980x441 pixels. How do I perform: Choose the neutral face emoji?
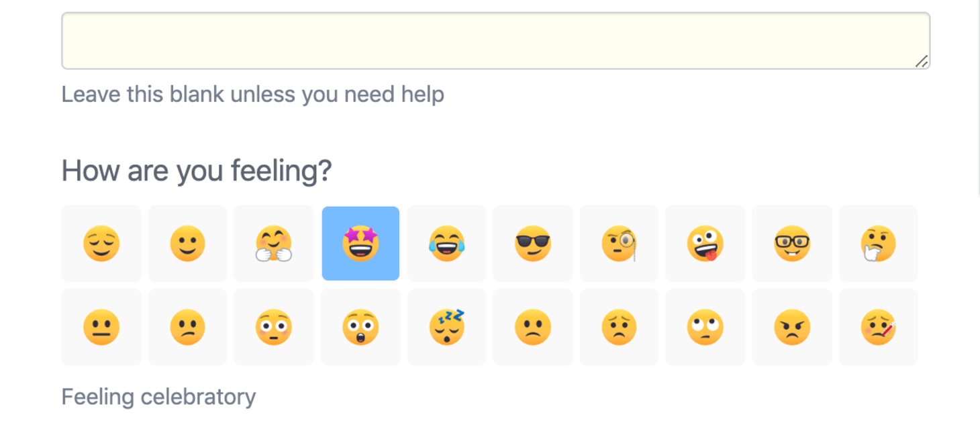[x=101, y=328]
